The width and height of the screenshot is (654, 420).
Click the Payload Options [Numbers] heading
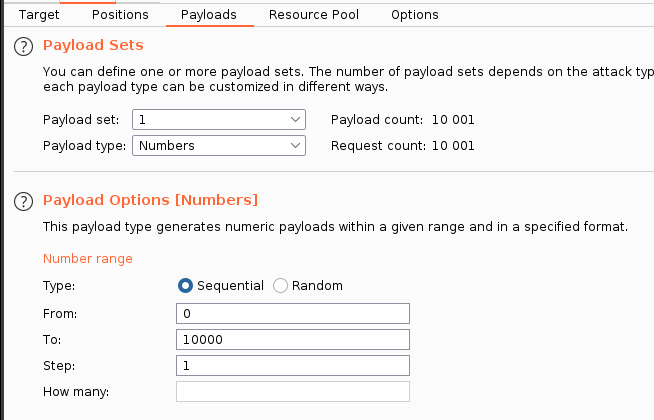150,200
